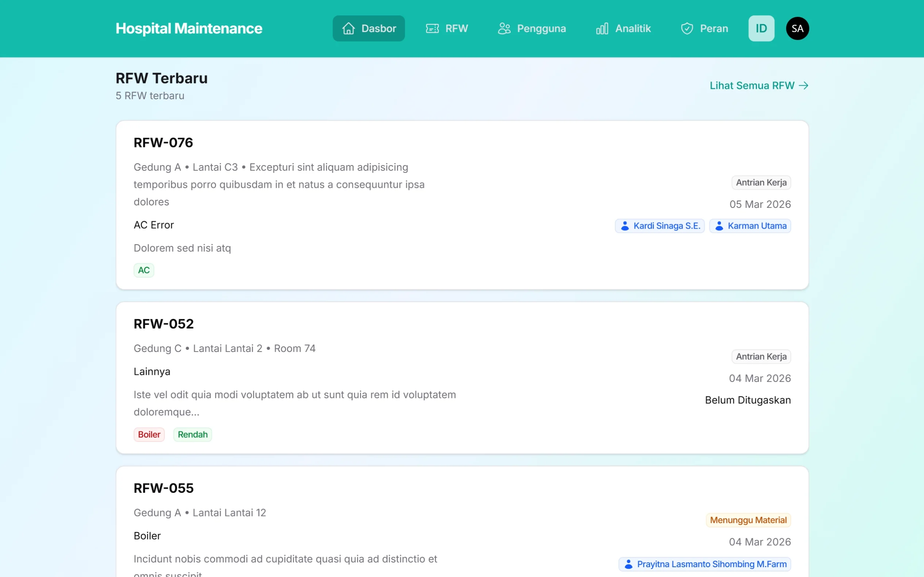
Task: Click the bar chart Analitik icon
Action: [602, 28]
